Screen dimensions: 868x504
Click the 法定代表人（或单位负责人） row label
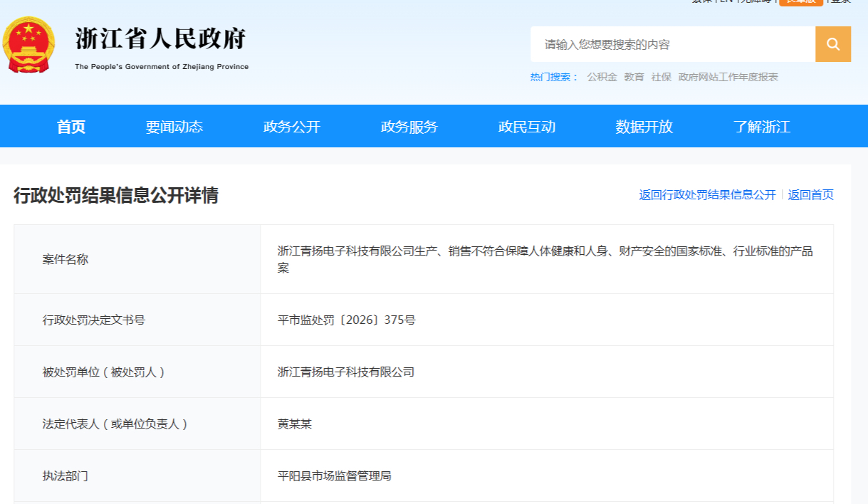[115, 424]
